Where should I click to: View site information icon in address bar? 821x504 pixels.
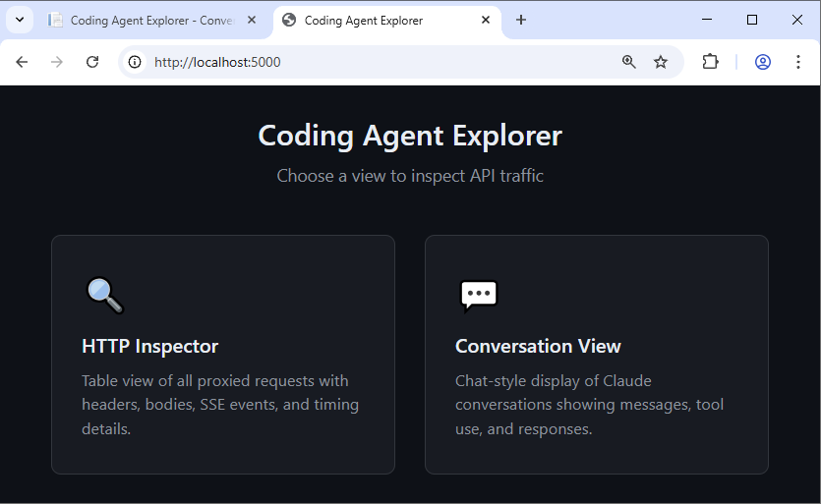[x=136, y=62]
